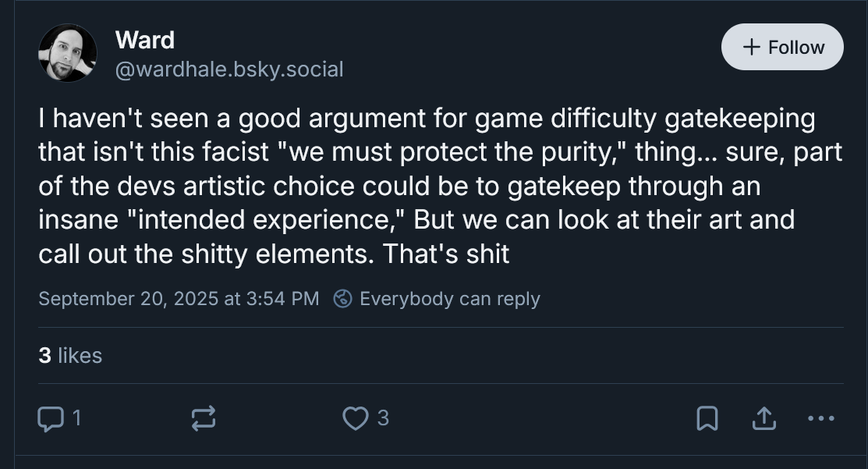Click the share upload-arrow icon
The height and width of the screenshot is (469, 868).
pos(763,419)
